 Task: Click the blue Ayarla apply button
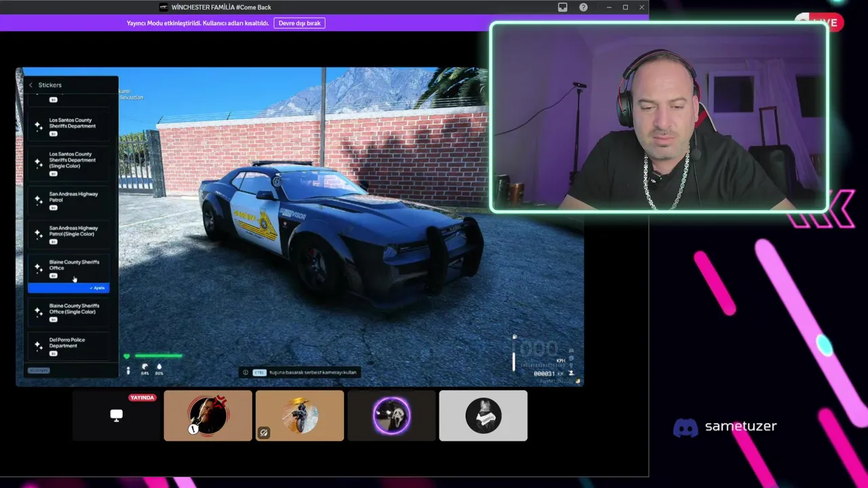click(x=68, y=288)
